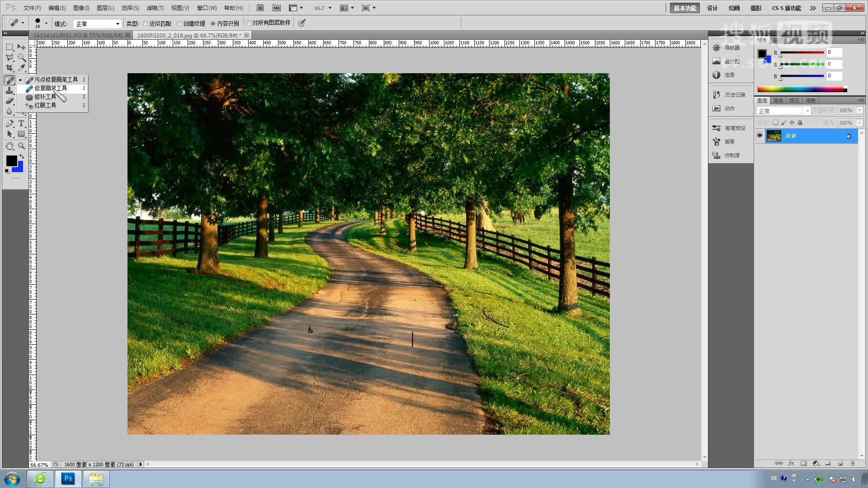The height and width of the screenshot is (488, 868).
Task: Select the 近似匹配 radio option
Action: [146, 23]
